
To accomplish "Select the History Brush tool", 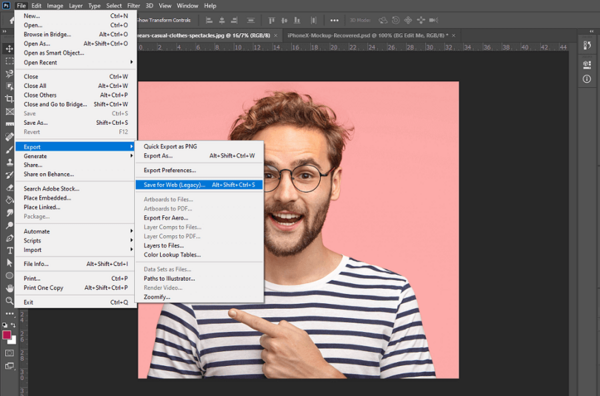I will 9,175.
